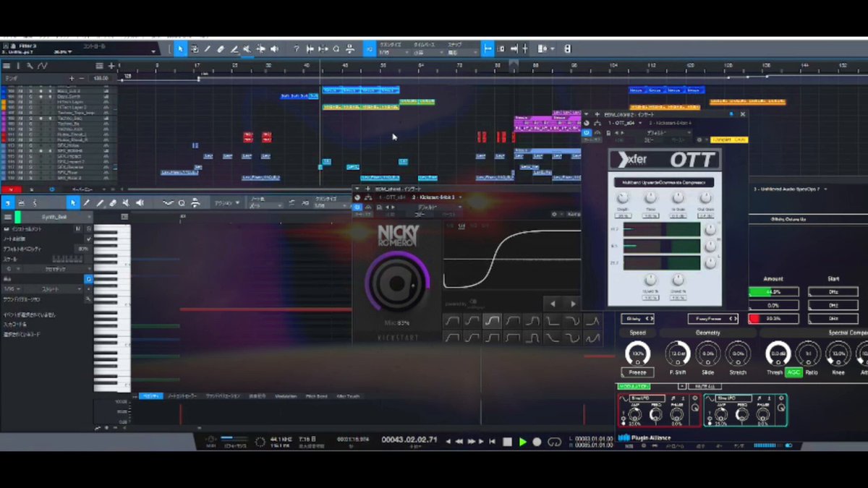868x488 pixels.
Task: Open the Modulation tab below piano roll
Action: coord(286,396)
